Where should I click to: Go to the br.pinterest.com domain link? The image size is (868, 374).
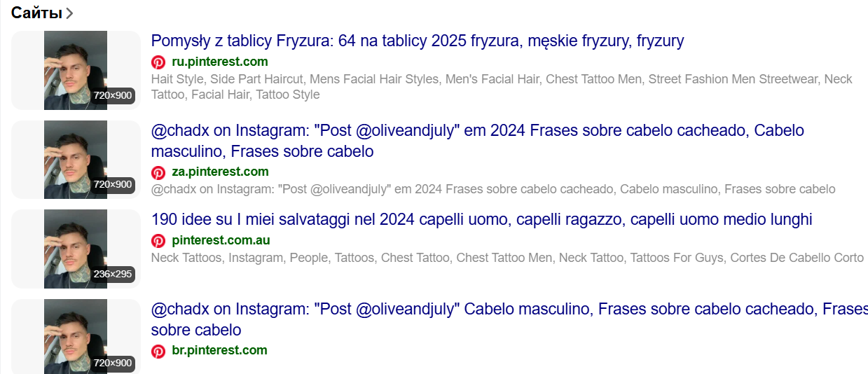point(219,349)
